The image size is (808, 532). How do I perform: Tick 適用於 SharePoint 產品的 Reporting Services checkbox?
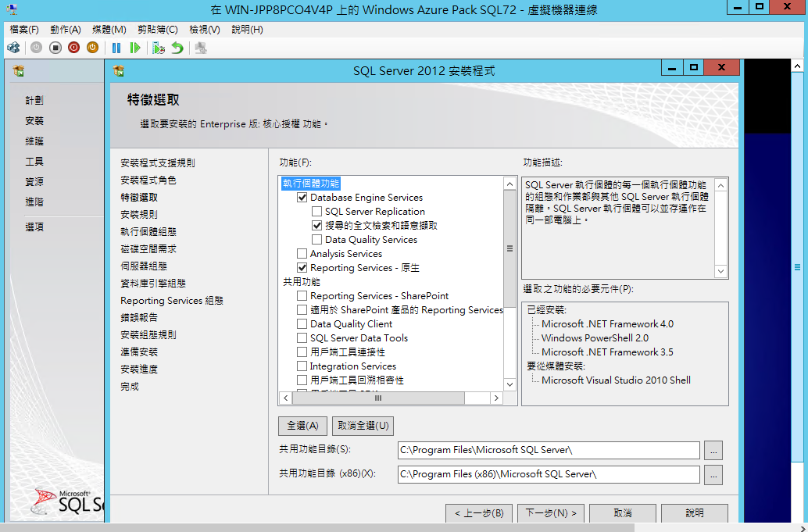click(x=302, y=310)
